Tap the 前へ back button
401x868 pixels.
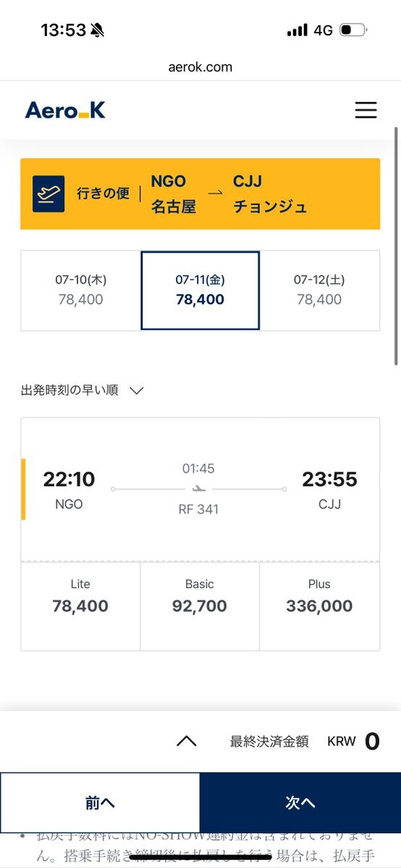[x=100, y=802]
